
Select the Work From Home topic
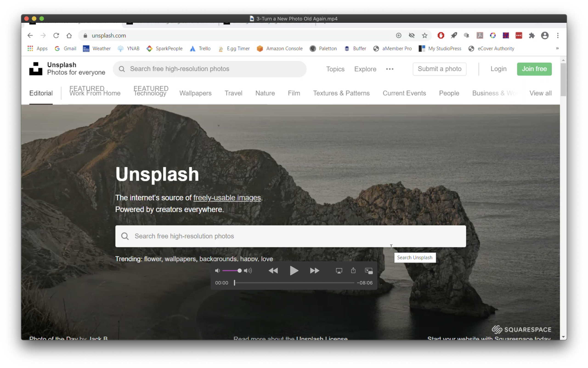pos(95,93)
